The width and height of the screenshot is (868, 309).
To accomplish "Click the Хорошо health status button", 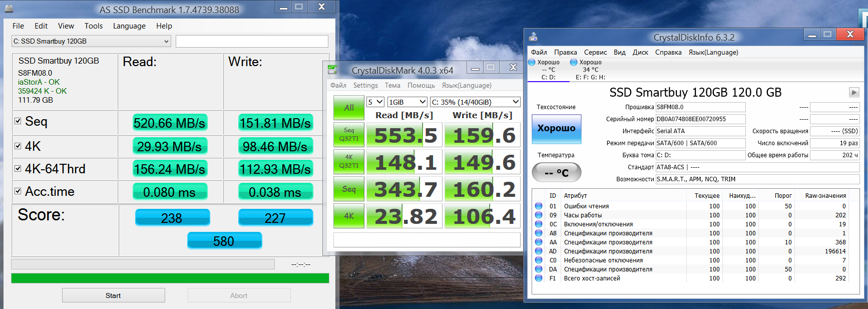I will pos(556,129).
